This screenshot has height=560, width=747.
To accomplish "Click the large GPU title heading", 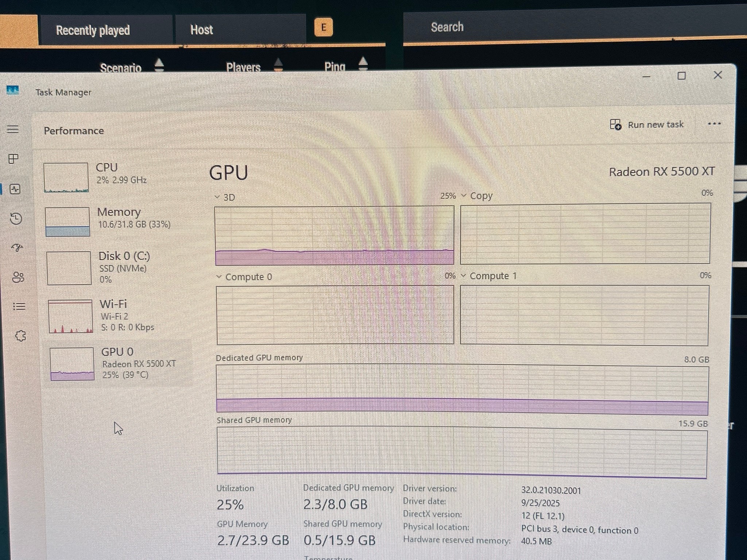I will coord(229,172).
